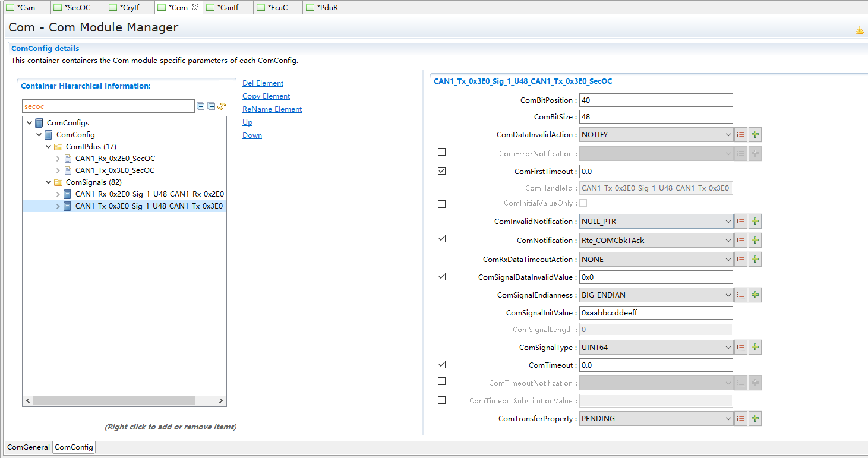Click the collapse all icon beside the search box
The image size is (868, 458).
click(x=201, y=106)
